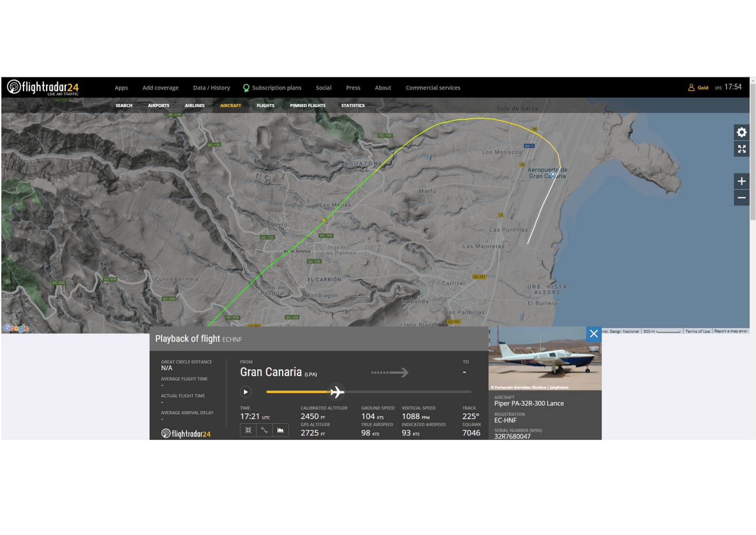Screen dimensions: 756x535
Task: Open the Pinned Flights tab
Action: [307, 106]
